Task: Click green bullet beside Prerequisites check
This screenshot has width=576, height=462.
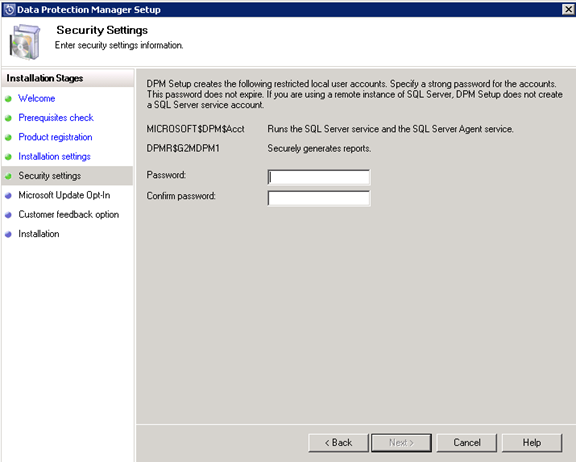Action: tap(8, 118)
